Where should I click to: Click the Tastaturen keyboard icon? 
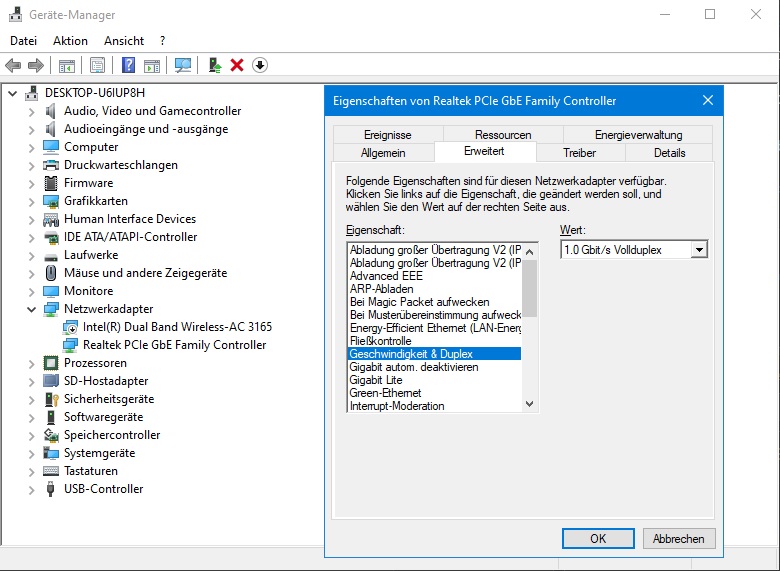pos(51,471)
